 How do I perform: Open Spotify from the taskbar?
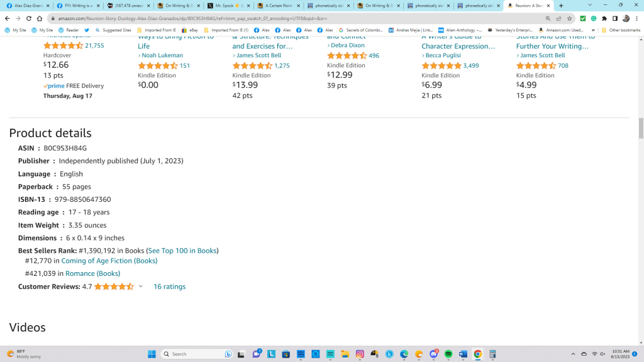[448, 354]
